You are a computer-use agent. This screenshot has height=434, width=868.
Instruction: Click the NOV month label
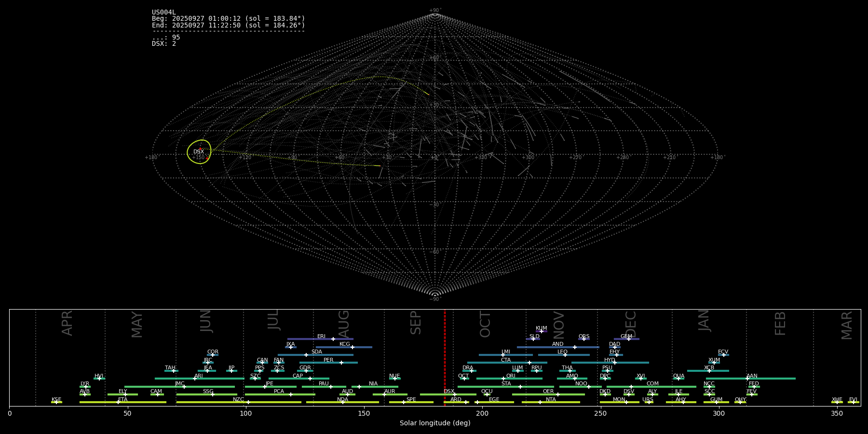coord(558,325)
